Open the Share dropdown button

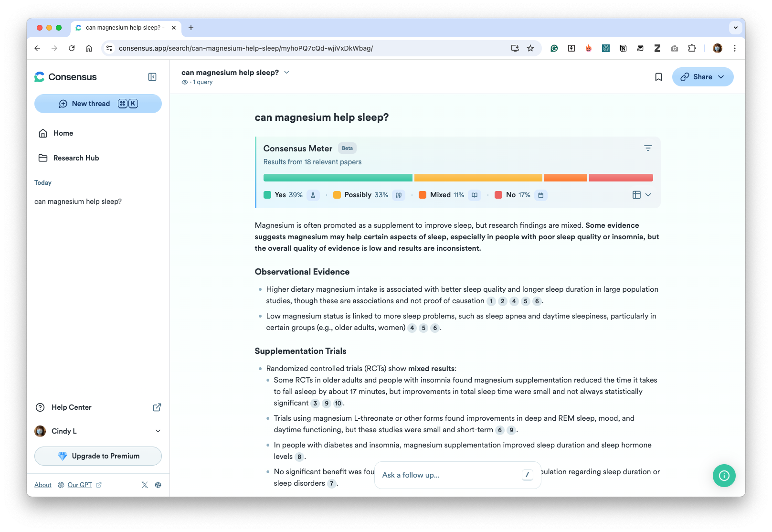(x=702, y=77)
